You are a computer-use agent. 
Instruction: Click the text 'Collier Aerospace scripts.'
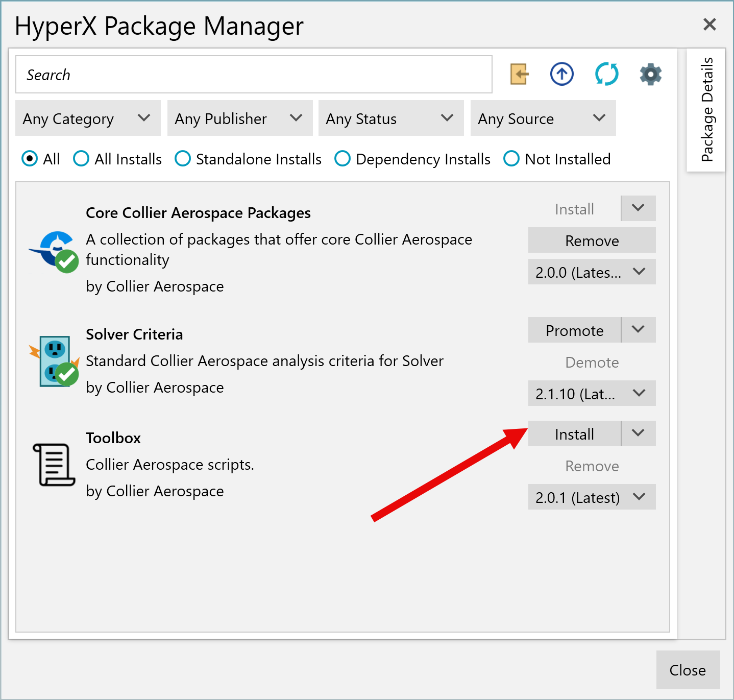click(x=170, y=464)
